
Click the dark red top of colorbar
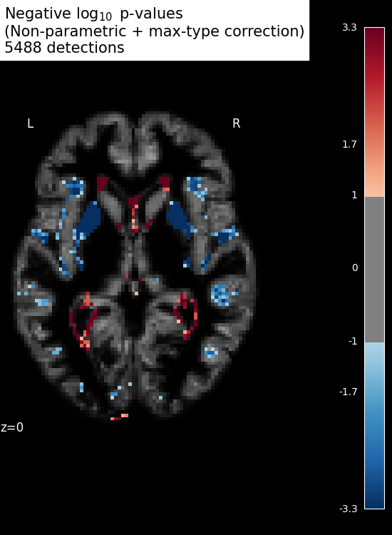pos(374,38)
